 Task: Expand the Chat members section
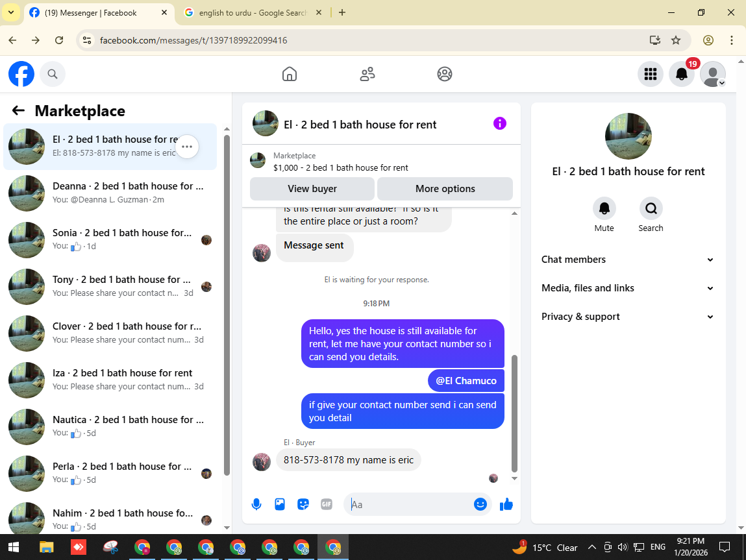(628, 260)
